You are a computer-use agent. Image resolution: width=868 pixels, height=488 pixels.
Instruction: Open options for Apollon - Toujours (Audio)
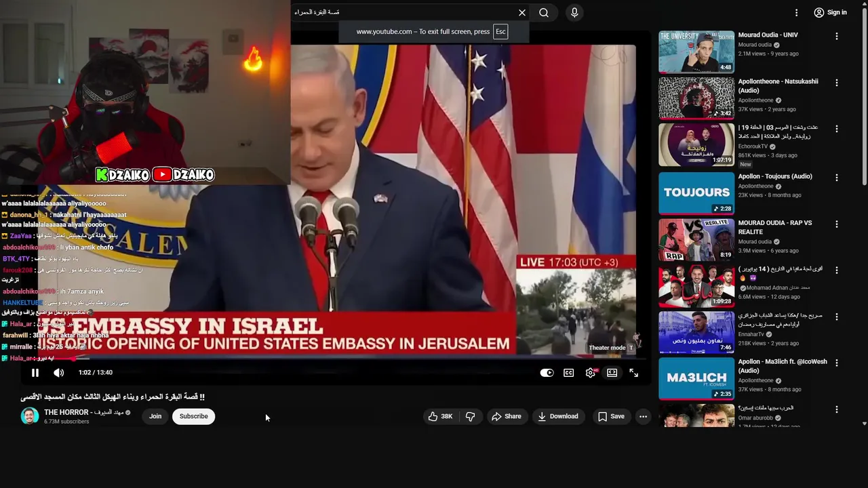pyautogui.click(x=836, y=177)
